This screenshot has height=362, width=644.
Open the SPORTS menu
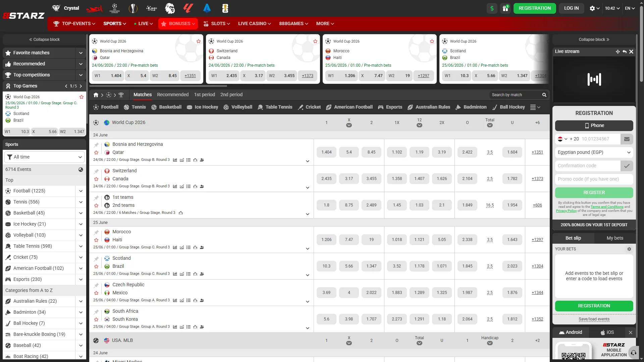pos(115,24)
